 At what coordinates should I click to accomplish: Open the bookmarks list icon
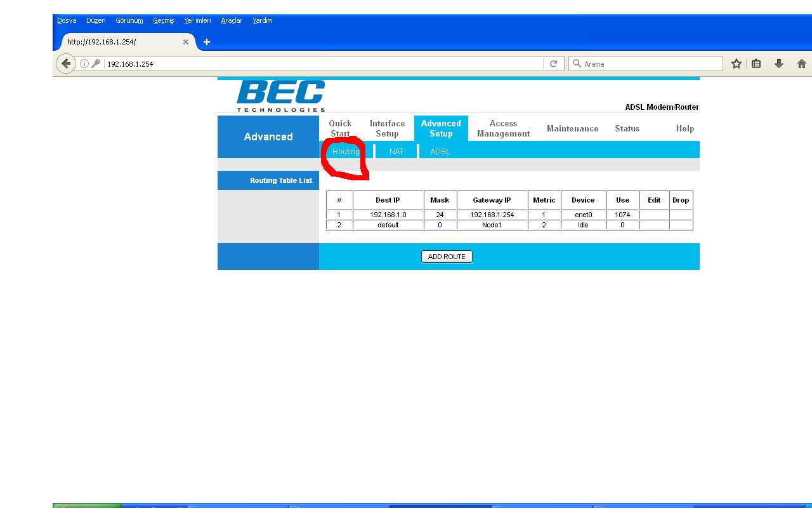(756, 63)
